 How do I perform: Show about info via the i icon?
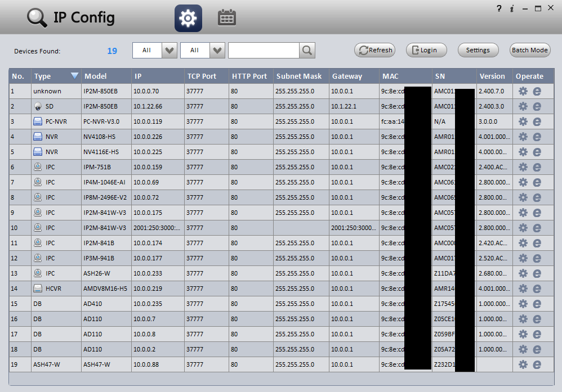(x=512, y=8)
